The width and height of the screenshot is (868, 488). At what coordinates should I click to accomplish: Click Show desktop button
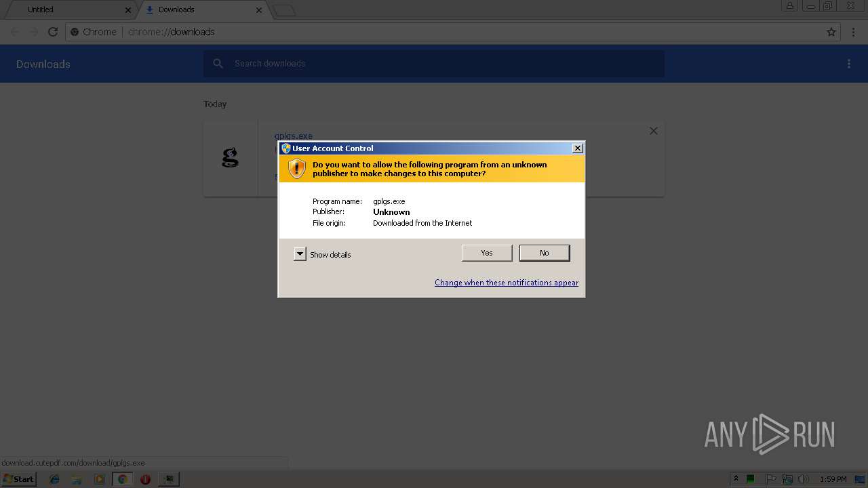pyautogui.click(x=861, y=479)
